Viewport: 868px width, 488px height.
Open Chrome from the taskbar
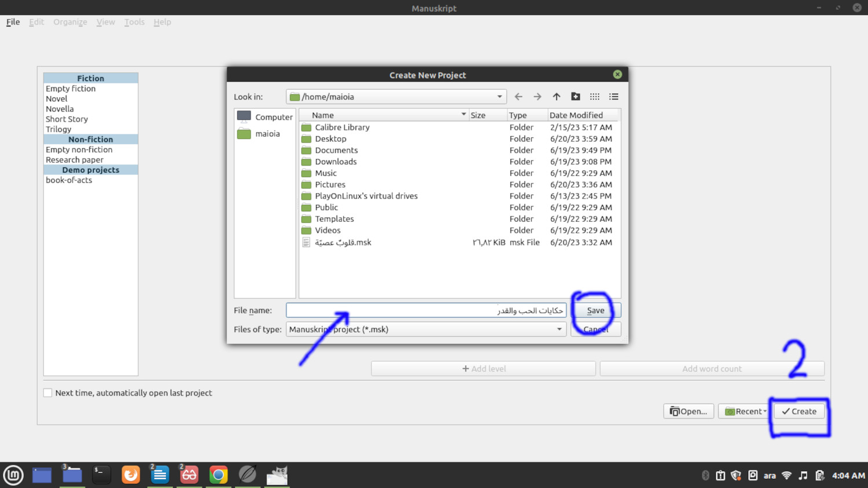(x=218, y=475)
